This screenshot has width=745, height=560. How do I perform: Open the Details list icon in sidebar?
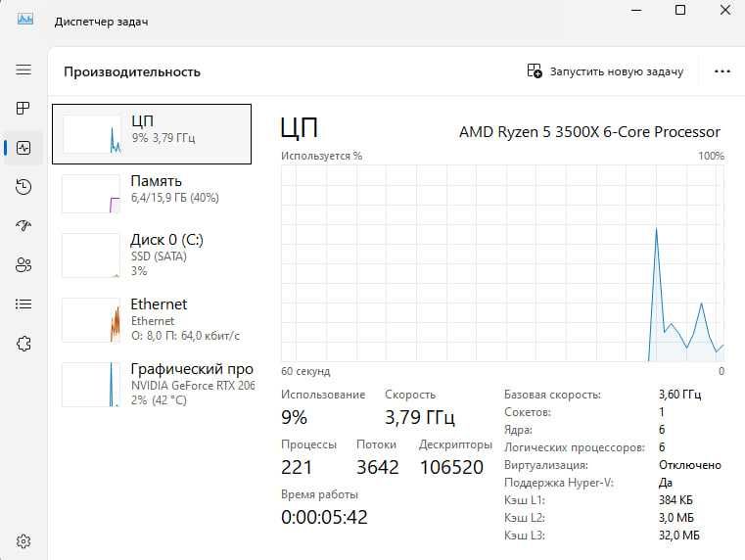[x=23, y=304]
